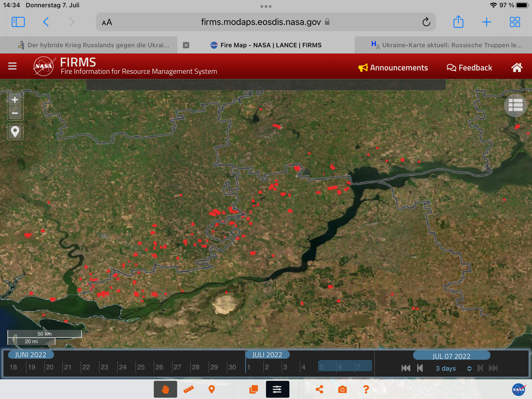Open the legend list panel button
Viewport: 532px width, 399px height.
point(515,105)
